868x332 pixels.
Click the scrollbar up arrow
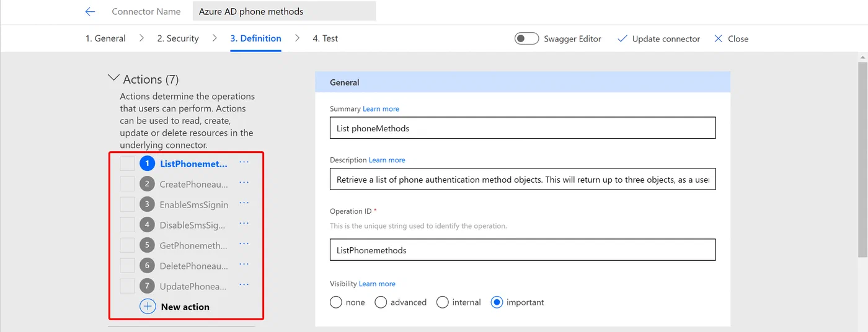pyautogui.click(x=862, y=57)
